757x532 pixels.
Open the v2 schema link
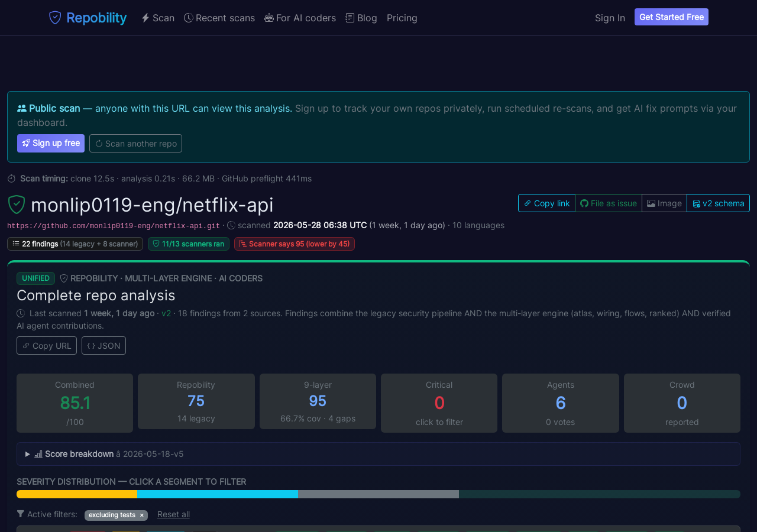(718, 203)
